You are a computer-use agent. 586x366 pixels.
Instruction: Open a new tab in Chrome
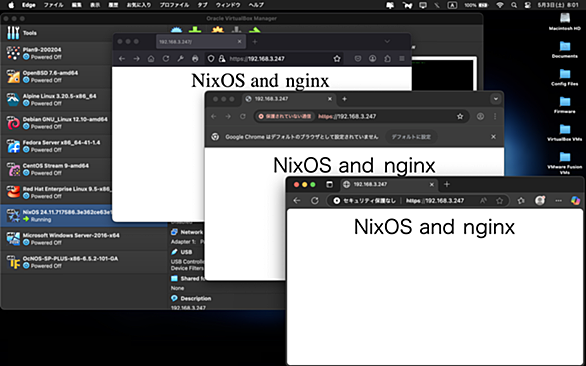click(x=345, y=99)
